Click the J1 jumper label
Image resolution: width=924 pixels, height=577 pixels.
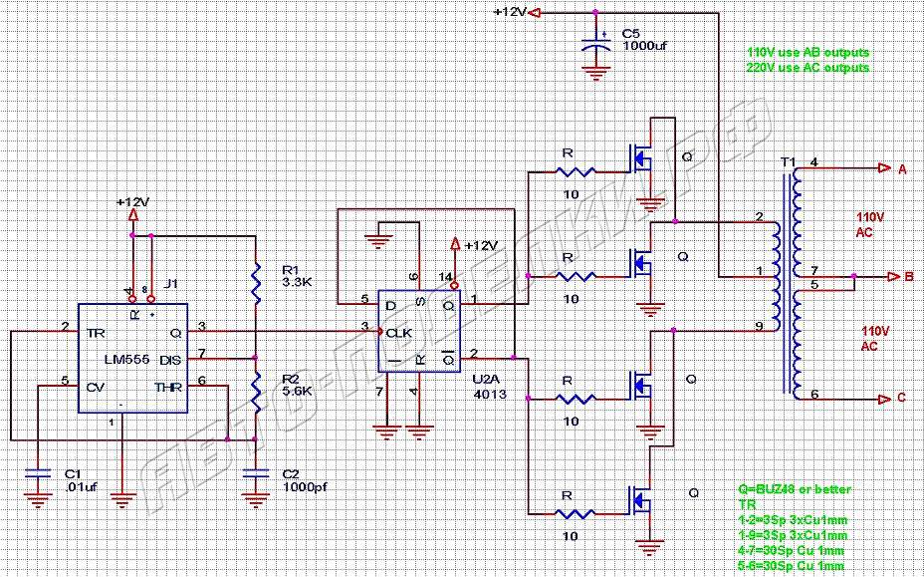click(x=170, y=284)
